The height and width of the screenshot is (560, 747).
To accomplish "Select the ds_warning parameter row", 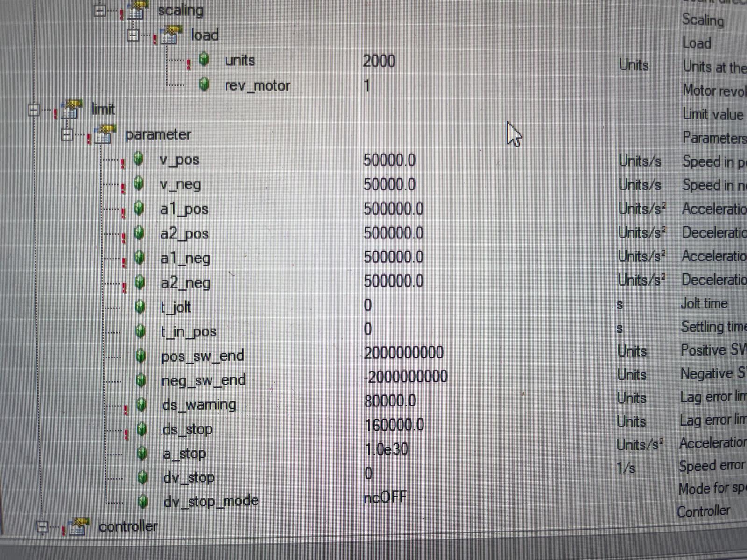I will click(373, 402).
